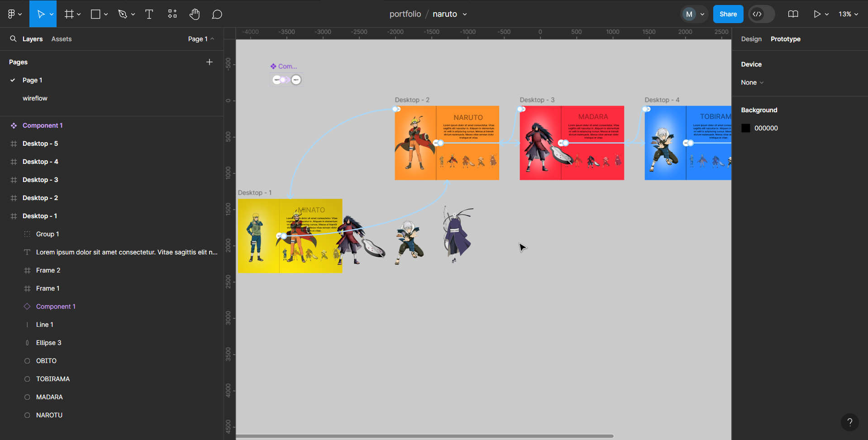
Task: Switch to the Prototype tab
Action: click(786, 39)
